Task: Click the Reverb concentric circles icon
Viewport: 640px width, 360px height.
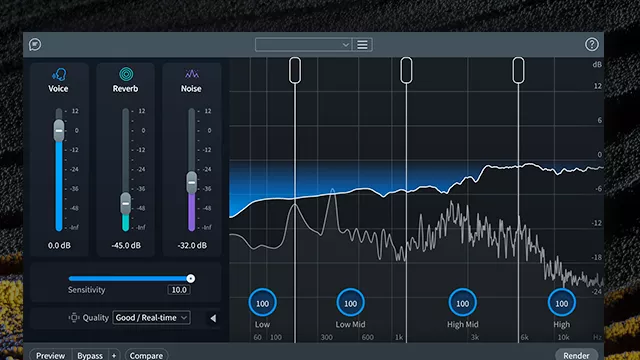Action: point(126,74)
